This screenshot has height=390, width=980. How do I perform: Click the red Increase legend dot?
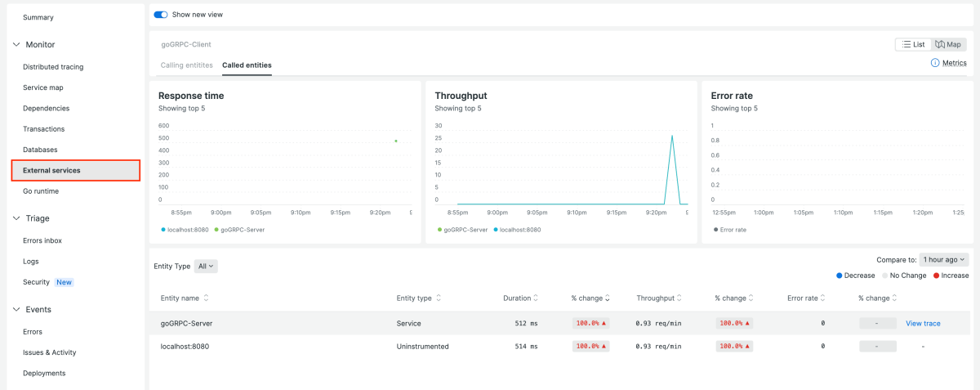tap(936, 276)
